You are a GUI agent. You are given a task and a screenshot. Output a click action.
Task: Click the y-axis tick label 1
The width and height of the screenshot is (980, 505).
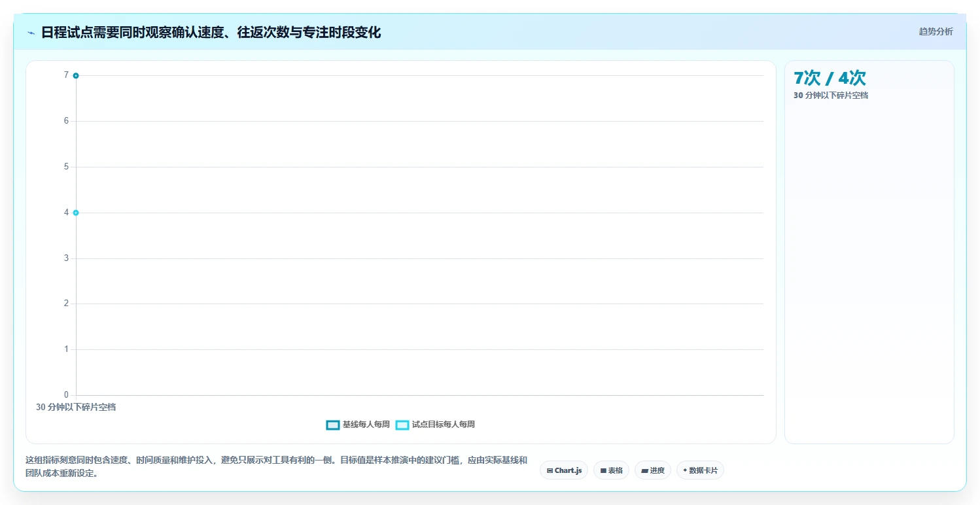(66, 349)
